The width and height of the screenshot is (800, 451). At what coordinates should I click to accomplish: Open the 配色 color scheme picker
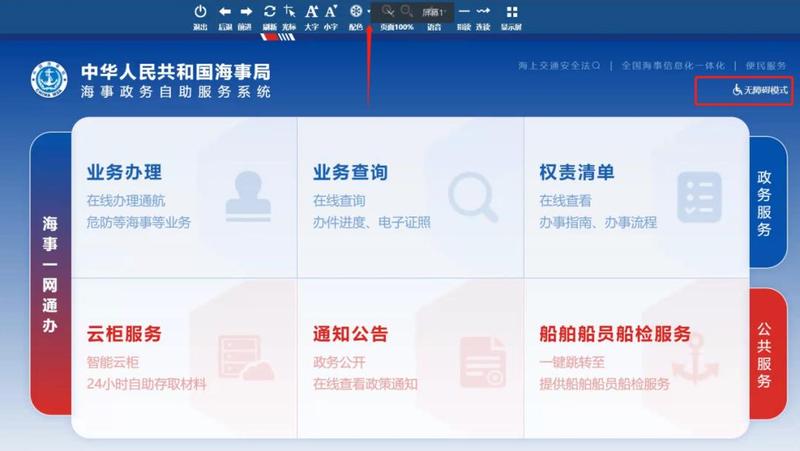pos(356,12)
